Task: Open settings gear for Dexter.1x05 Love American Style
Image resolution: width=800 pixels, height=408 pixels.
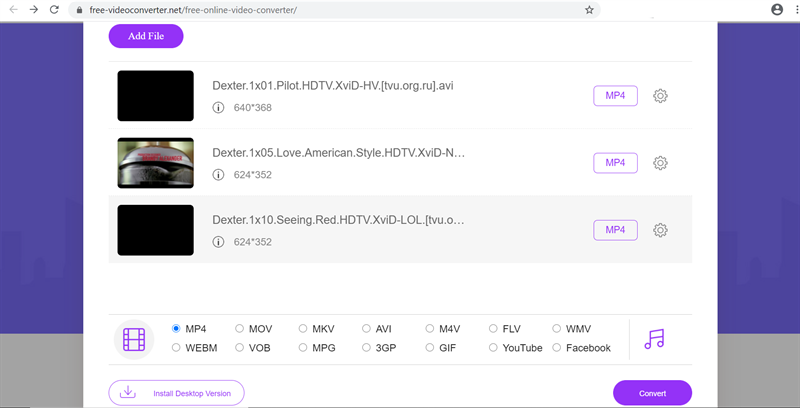Action: pos(660,163)
